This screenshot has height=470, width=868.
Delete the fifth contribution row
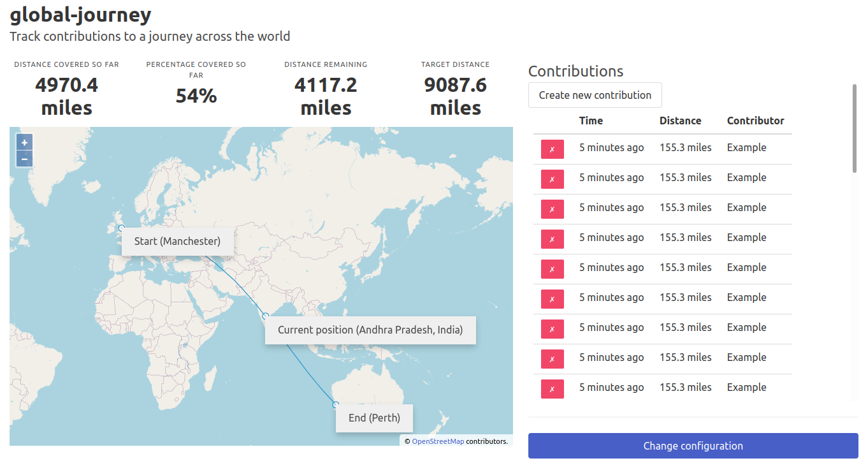click(552, 269)
